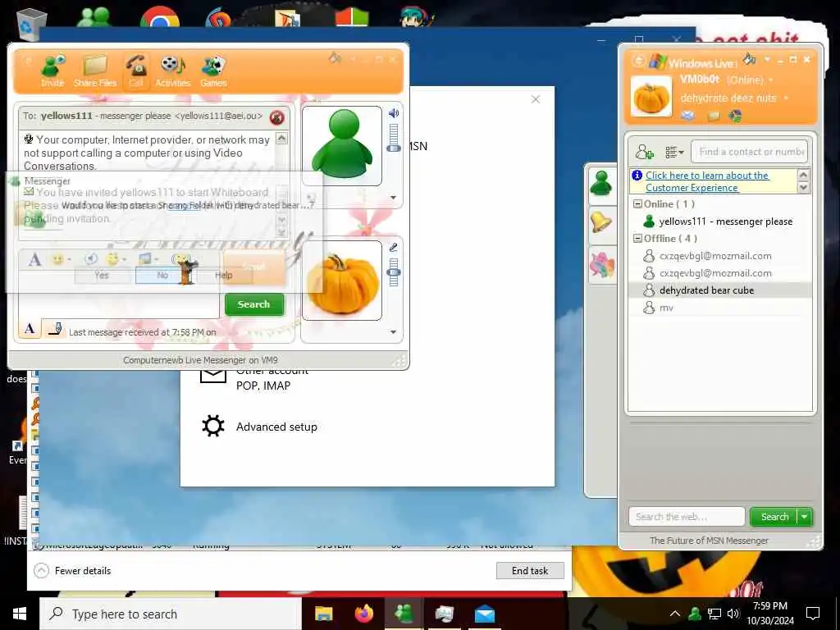This screenshot has height=630, width=840.
Task: Open the show-menu arrow in Messenger title
Action: (x=768, y=59)
